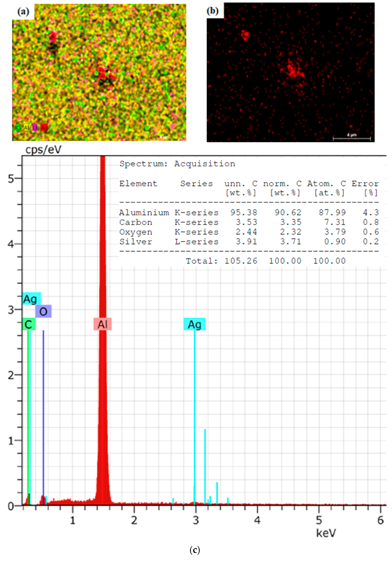Image resolution: width=392 pixels, height=561 pixels.
Task: Click the oxygen atomic value 3.79
Action: tap(335, 232)
